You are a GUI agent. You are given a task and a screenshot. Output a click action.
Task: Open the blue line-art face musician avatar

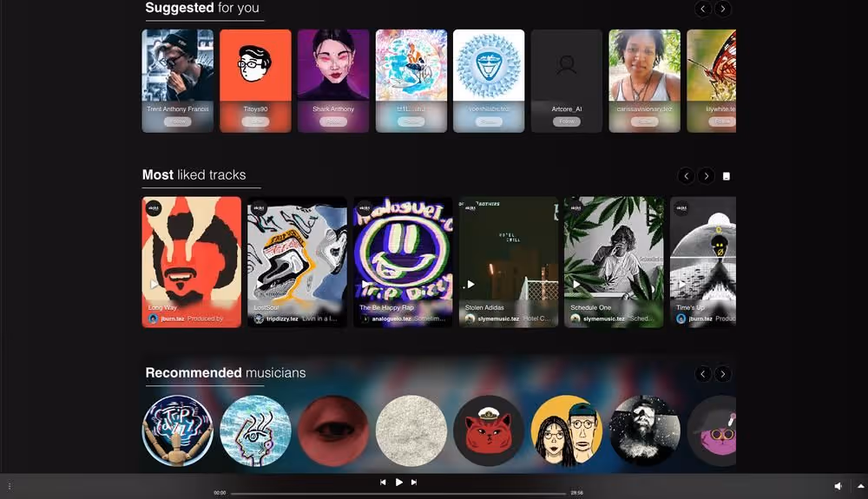[255, 430]
